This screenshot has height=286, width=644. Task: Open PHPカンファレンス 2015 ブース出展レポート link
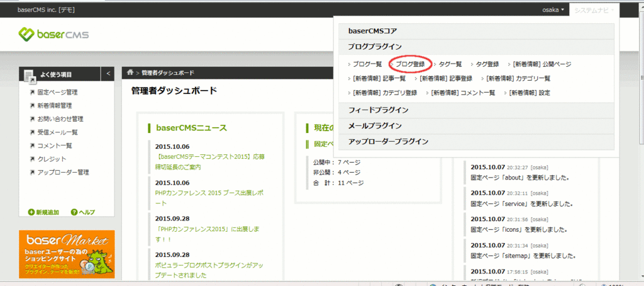coord(209,198)
